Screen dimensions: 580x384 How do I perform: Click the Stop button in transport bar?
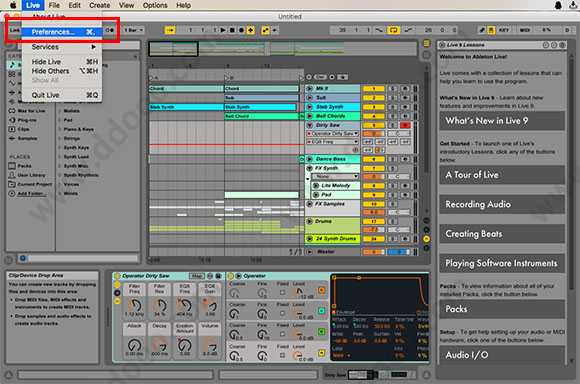(232, 30)
